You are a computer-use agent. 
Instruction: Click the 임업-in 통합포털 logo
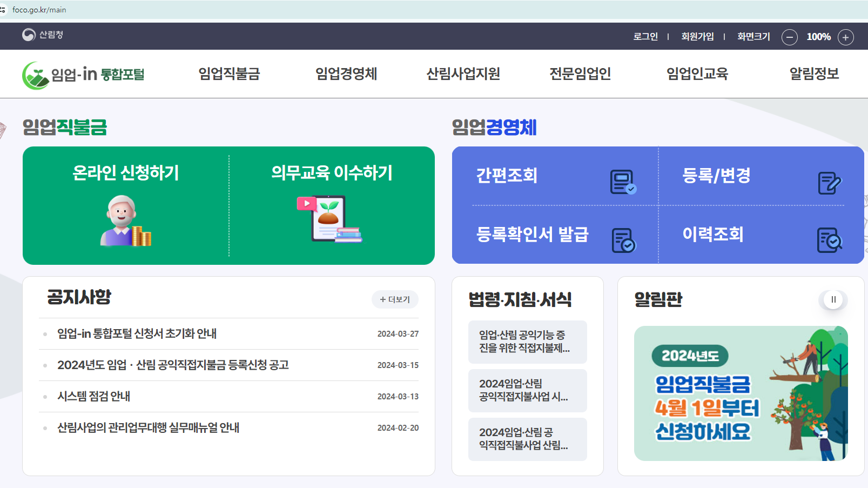pyautogui.click(x=84, y=74)
